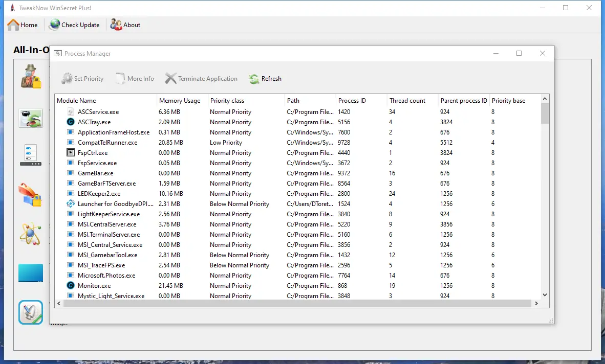Click parent process ID 5512 cell
Image resolution: width=605 pixels, height=364 pixels.
446,143
